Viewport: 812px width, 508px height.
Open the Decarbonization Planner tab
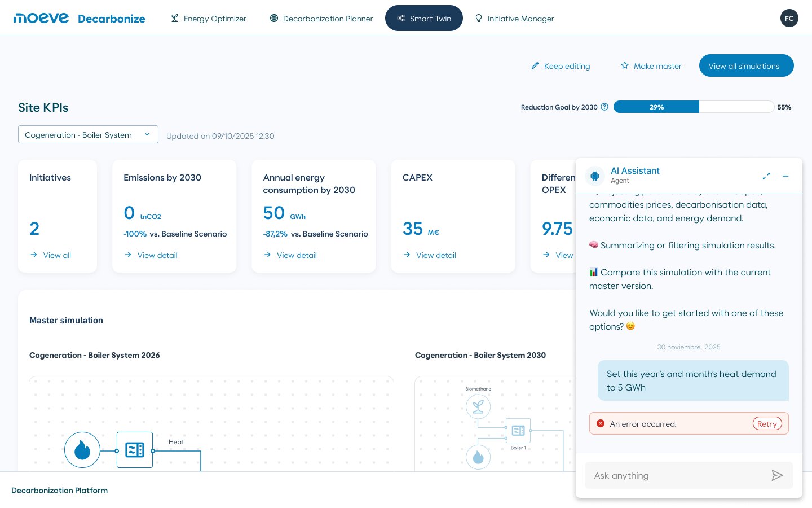coord(321,19)
